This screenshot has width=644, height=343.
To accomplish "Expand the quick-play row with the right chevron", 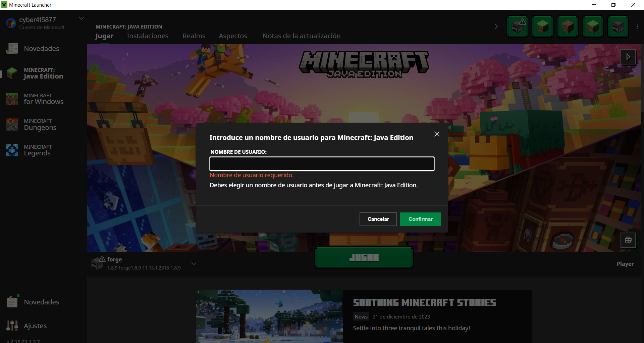I will pyautogui.click(x=496, y=27).
